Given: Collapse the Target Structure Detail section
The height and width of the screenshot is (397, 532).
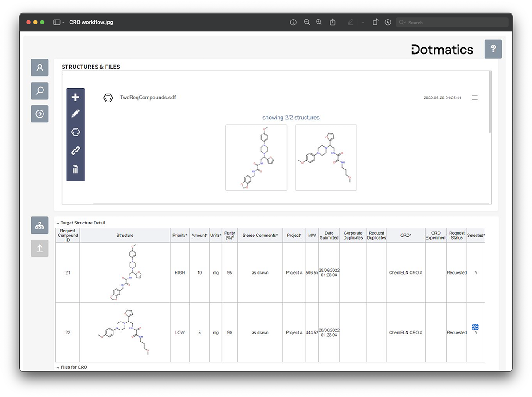Looking at the screenshot, I should [58, 223].
